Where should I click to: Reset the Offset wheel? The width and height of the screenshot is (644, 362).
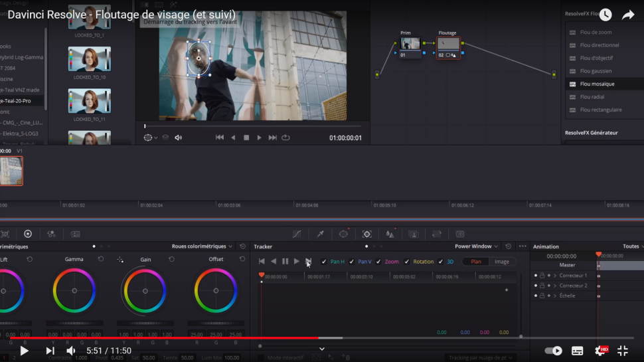pos(242,259)
